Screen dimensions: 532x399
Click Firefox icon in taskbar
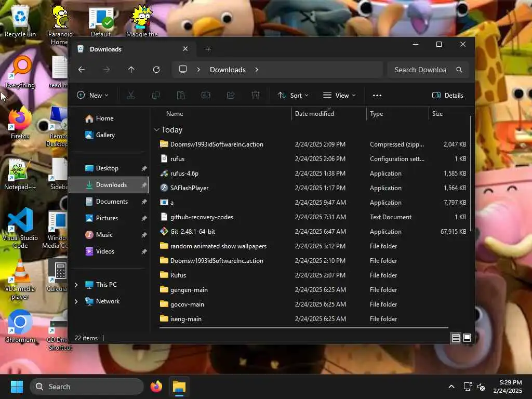pyautogui.click(x=156, y=387)
